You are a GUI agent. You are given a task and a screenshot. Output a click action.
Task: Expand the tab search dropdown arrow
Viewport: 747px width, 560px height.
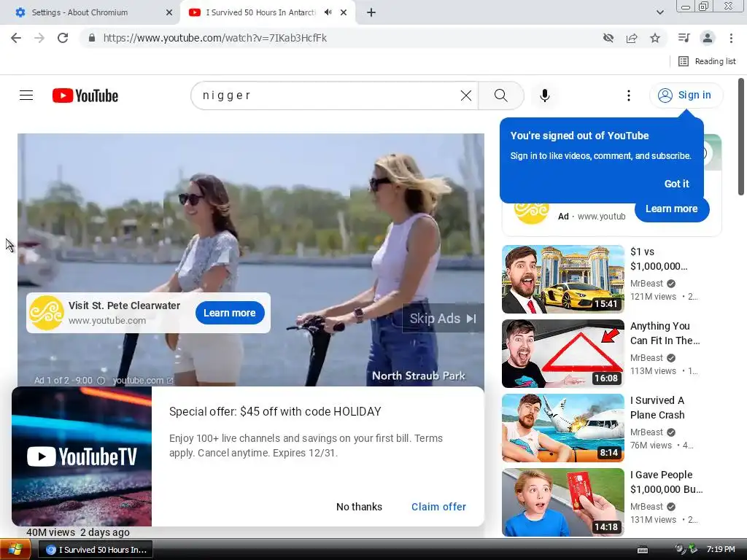coord(659,12)
